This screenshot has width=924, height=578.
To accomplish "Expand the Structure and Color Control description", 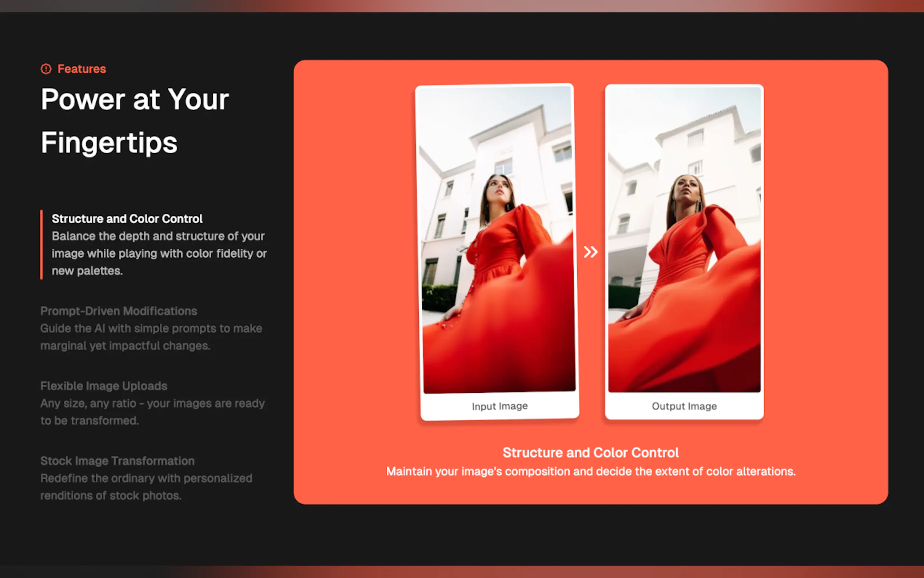I will tap(159, 253).
